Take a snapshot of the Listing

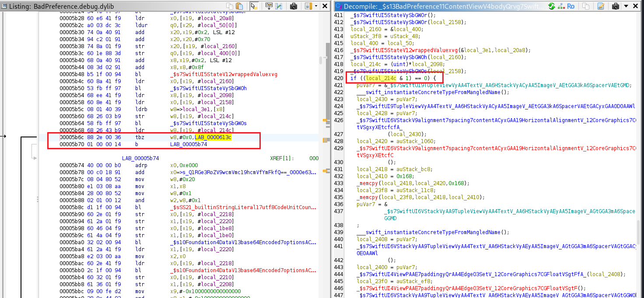click(294, 6)
